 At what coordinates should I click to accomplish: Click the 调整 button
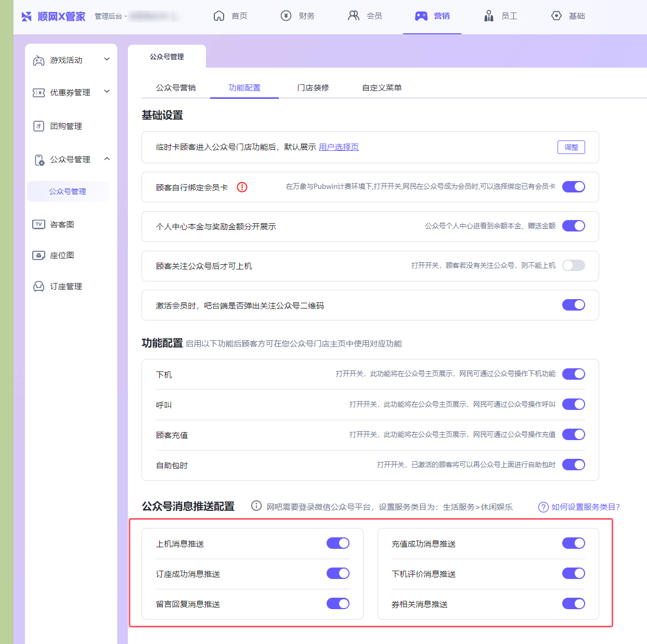tap(571, 147)
